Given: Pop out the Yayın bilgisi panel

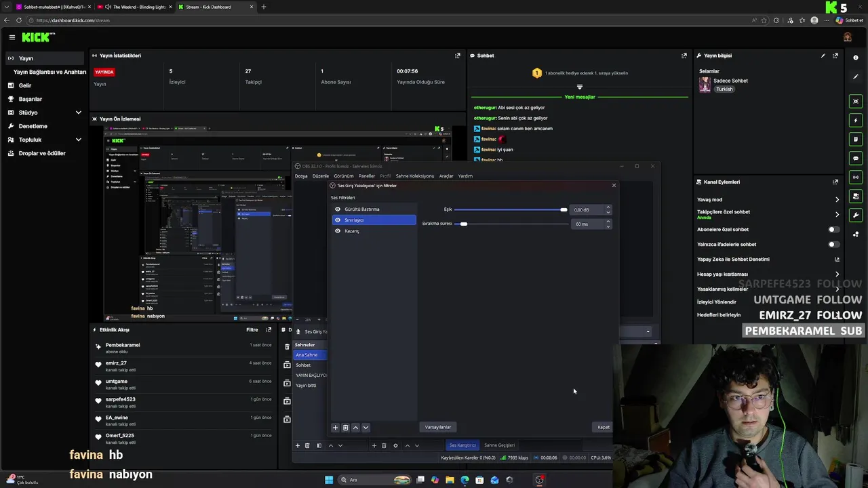Looking at the screenshot, I should tap(835, 56).
